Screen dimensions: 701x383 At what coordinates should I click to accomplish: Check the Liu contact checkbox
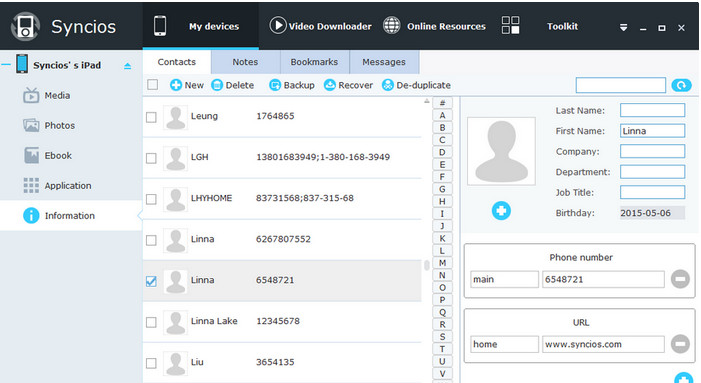pyautogui.click(x=151, y=363)
